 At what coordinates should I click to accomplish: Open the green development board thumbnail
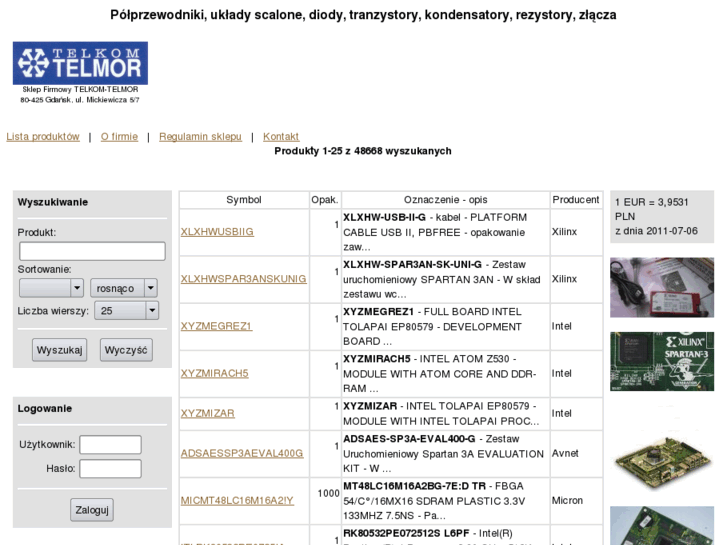coord(662,462)
